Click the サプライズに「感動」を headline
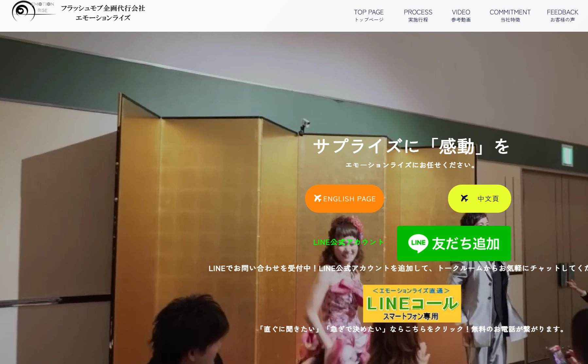 click(x=411, y=146)
